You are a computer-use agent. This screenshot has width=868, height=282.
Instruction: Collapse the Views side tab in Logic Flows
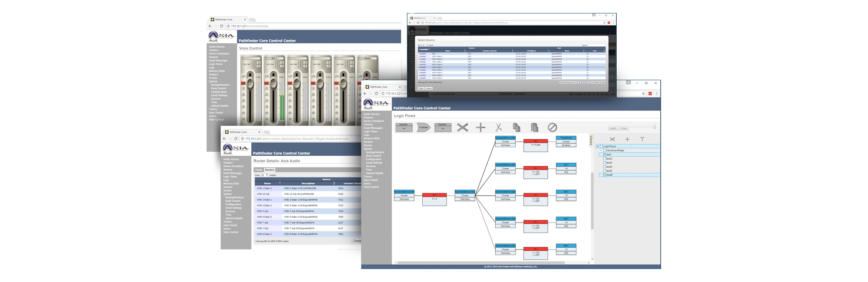coord(591,140)
